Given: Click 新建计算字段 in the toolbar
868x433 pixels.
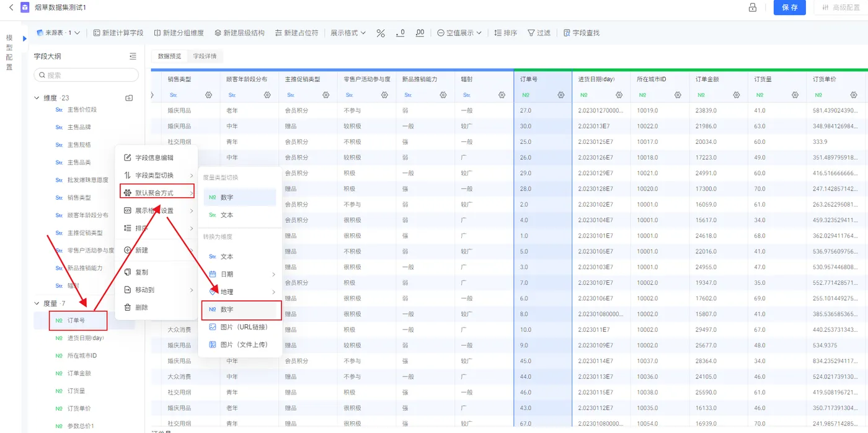Looking at the screenshot, I should pos(118,33).
